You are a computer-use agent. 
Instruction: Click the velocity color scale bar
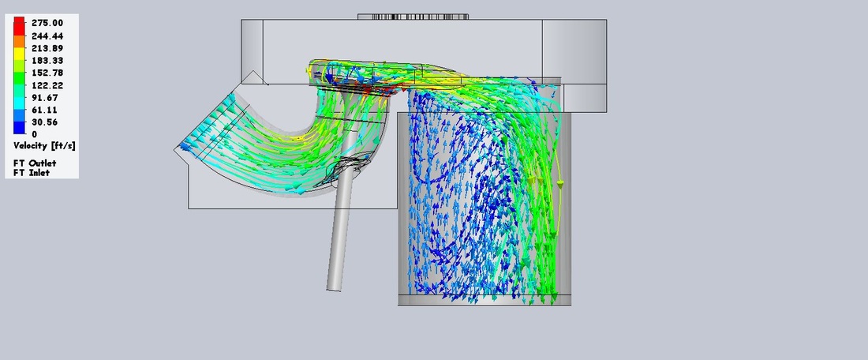click(x=20, y=75)
